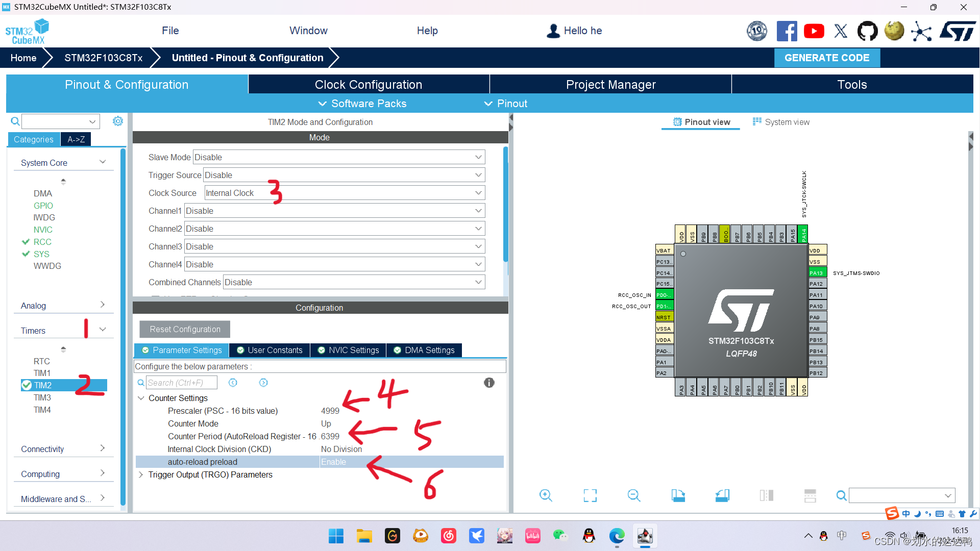This screenshot has width=980, height=551.
Task: Collapse the Counter Settings group
Action: (141, 398)
